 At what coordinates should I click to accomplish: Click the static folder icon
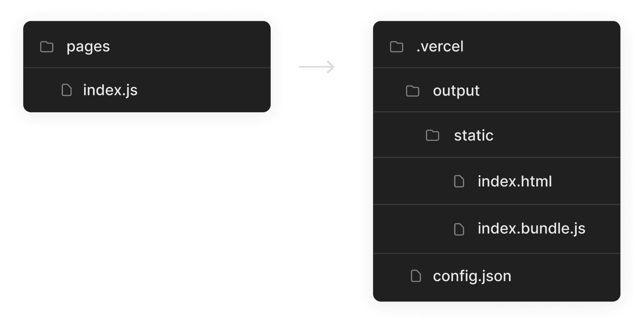[x=432, y=135]
